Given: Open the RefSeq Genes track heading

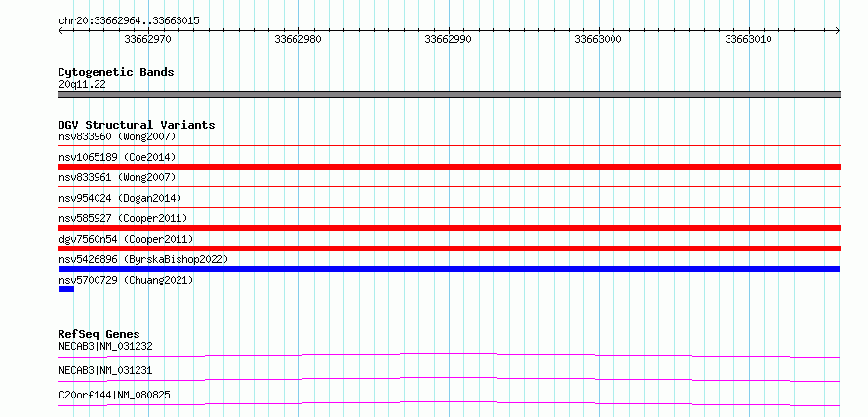Looking at the screenshot, I should pos(99,334).
